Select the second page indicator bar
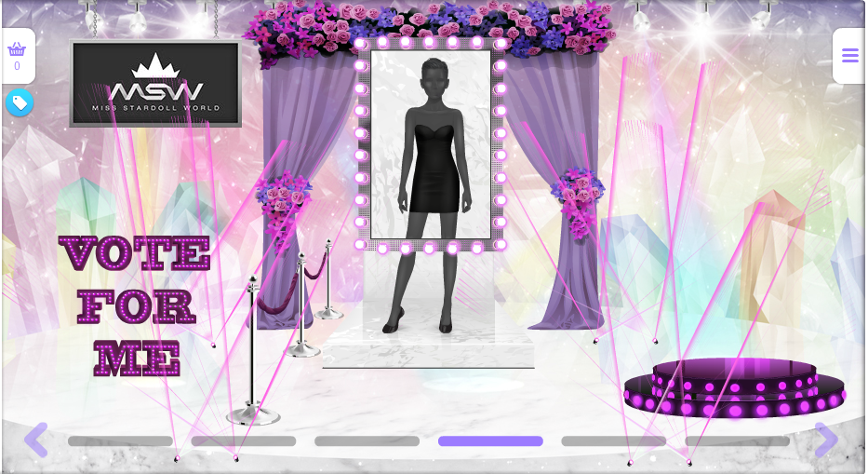Image resolution: width=868 pixels, height=474 pixels. [x=244, y=441]
